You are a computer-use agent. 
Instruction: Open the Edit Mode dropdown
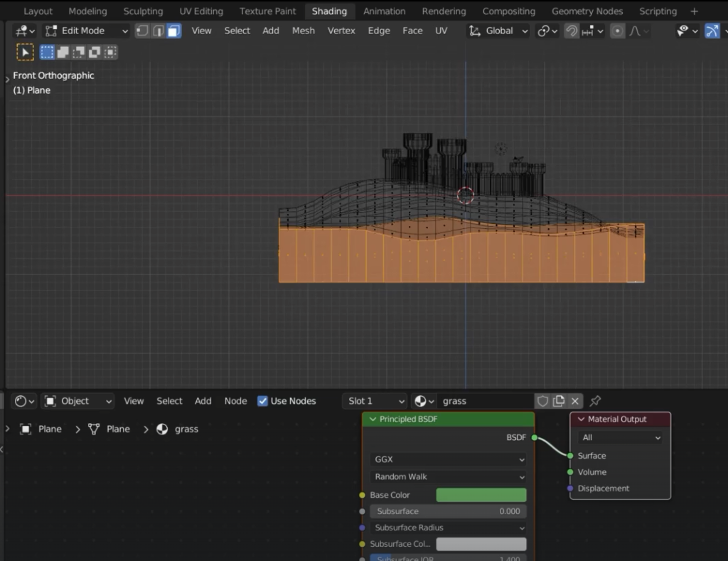click(x=85, y=31)
